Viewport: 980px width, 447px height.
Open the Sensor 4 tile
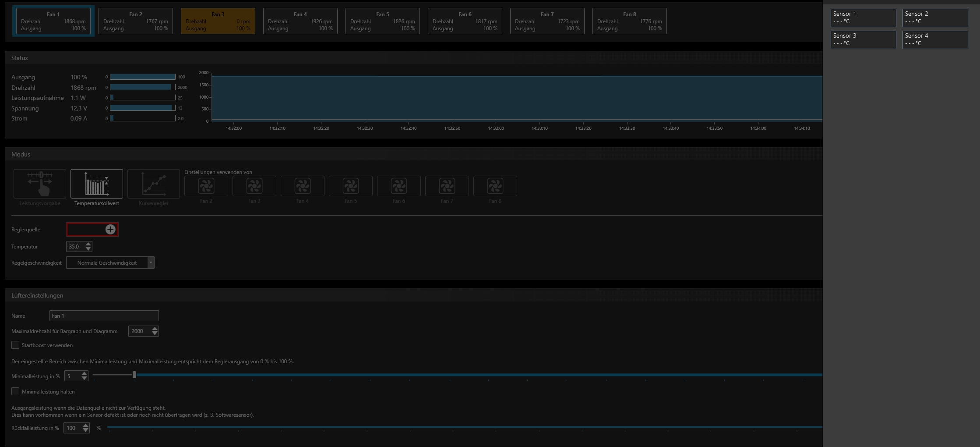tap(935, 39)
